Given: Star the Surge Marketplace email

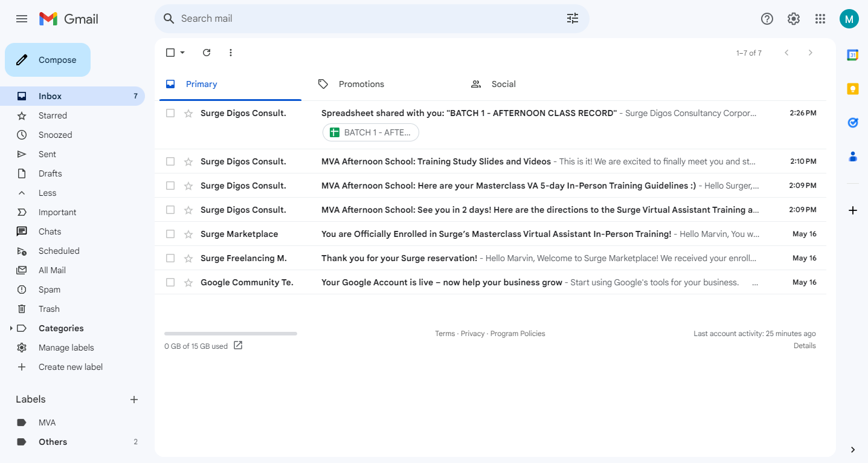Looking at the screenshot, I should (x=188, y=234).
